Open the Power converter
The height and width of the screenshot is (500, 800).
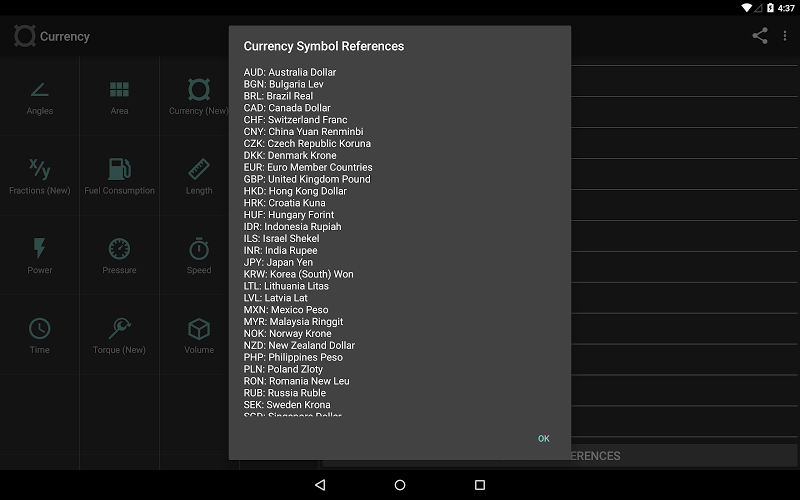40,255
